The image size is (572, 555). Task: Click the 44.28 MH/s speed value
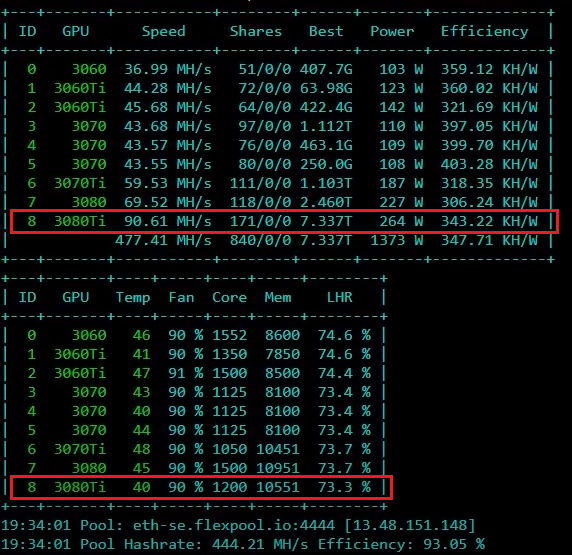click(168, 88)
